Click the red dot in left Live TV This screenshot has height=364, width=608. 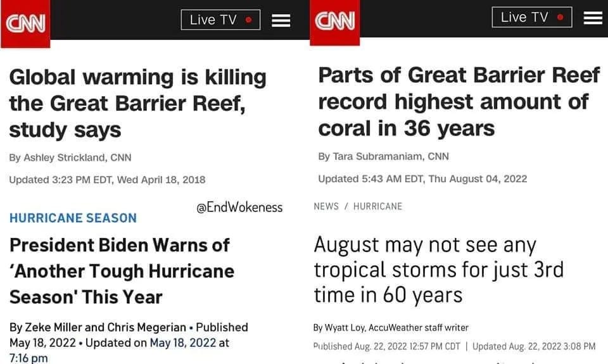coord(248,20)
